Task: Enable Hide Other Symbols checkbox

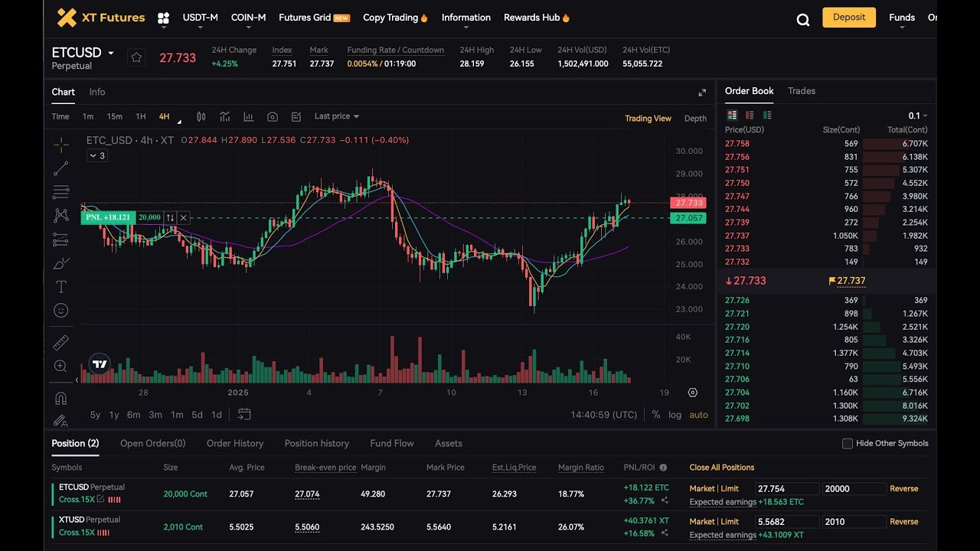Action: [848, 443]
